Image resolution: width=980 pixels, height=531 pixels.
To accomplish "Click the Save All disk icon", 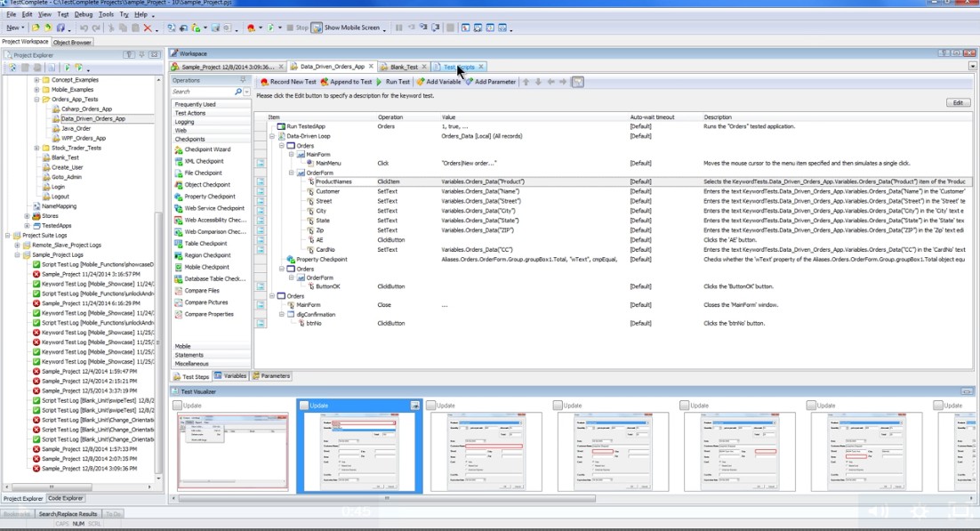I will 60,28.
